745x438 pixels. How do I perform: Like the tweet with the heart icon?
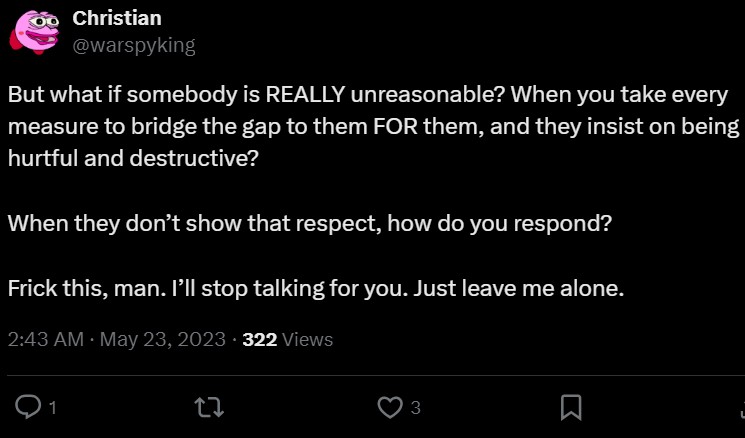tap(389, 407)
